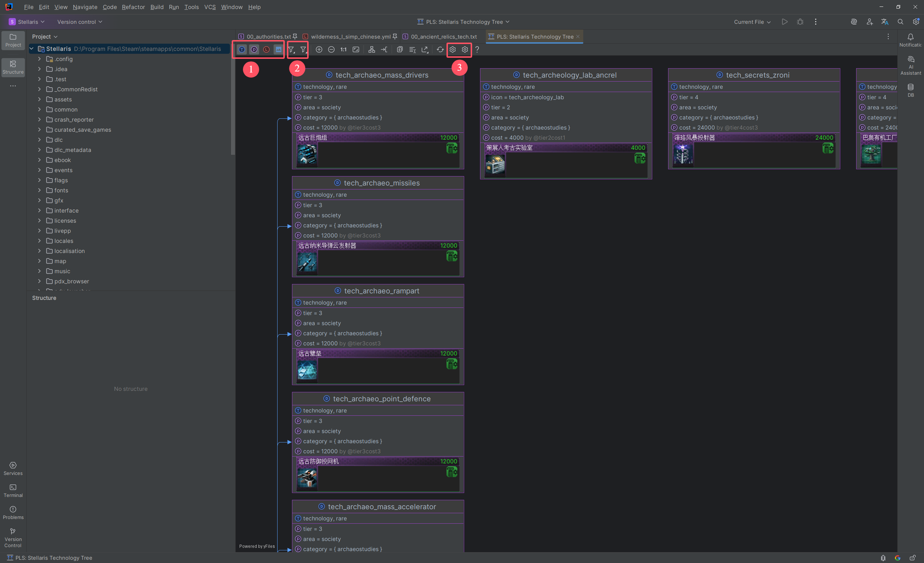Image resolution: width=924 pixels, height=563 pixels.
Task: Open settings gear next to refresh icon
Action: [453, 49]
